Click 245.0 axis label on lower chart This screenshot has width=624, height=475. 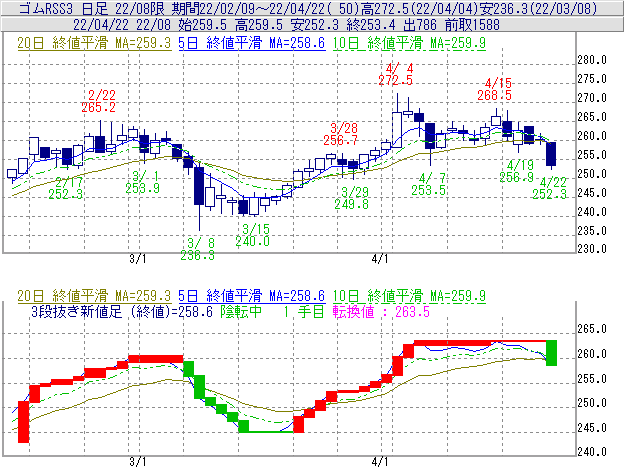click(592, 428)
